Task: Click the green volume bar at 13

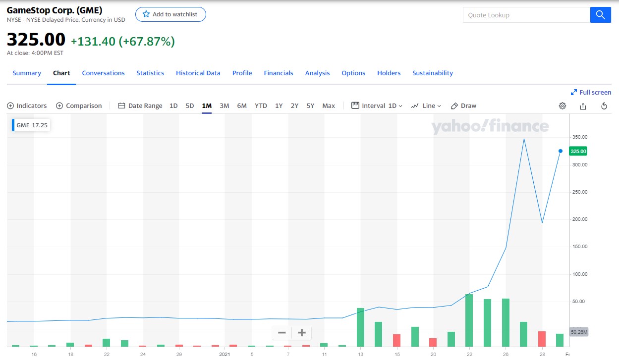Action: (360, 327)
